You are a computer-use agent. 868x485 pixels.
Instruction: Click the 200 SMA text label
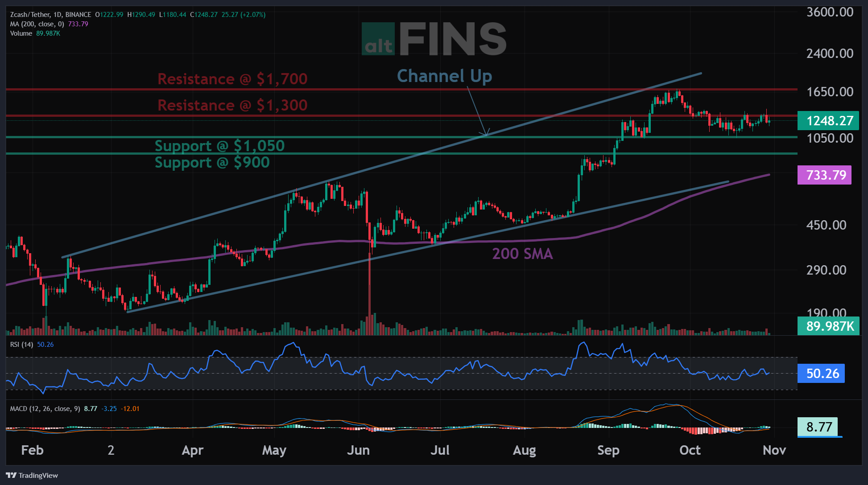click(x=522, y=254)
